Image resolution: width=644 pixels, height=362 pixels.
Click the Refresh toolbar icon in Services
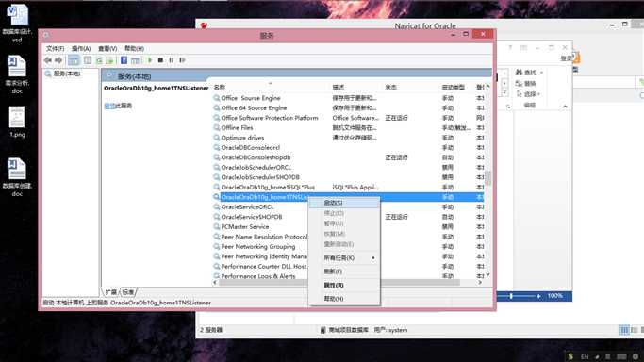point(99,60)
